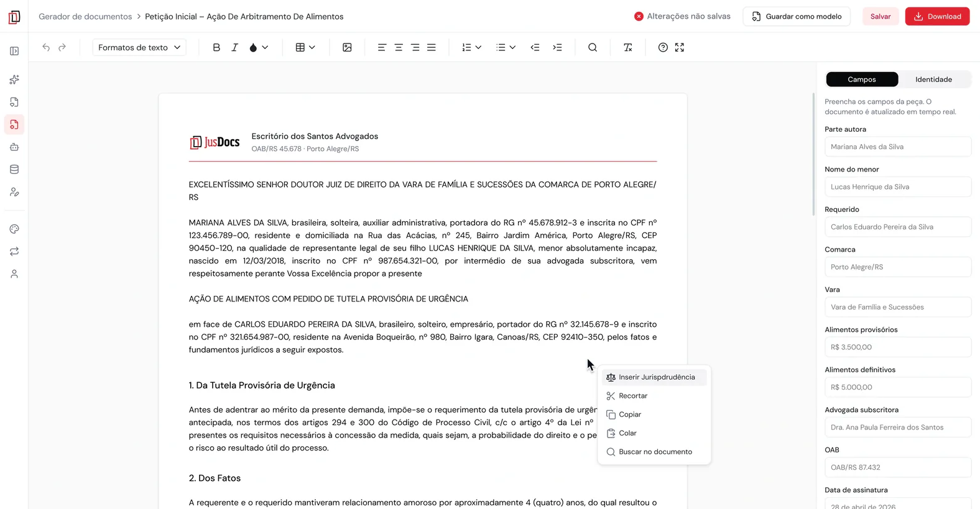Click the Gerador de documentos breadcrumb
This screenshot has width=980, height=509.
point(85,17)
